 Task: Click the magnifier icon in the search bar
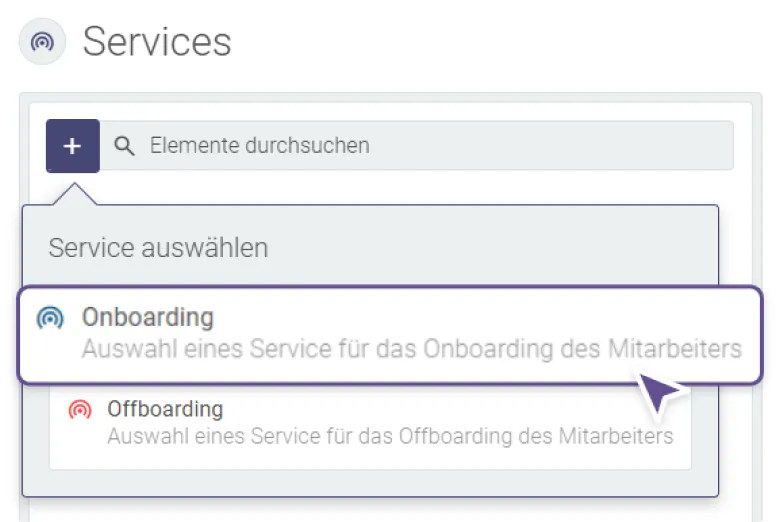tap(124, 146)
